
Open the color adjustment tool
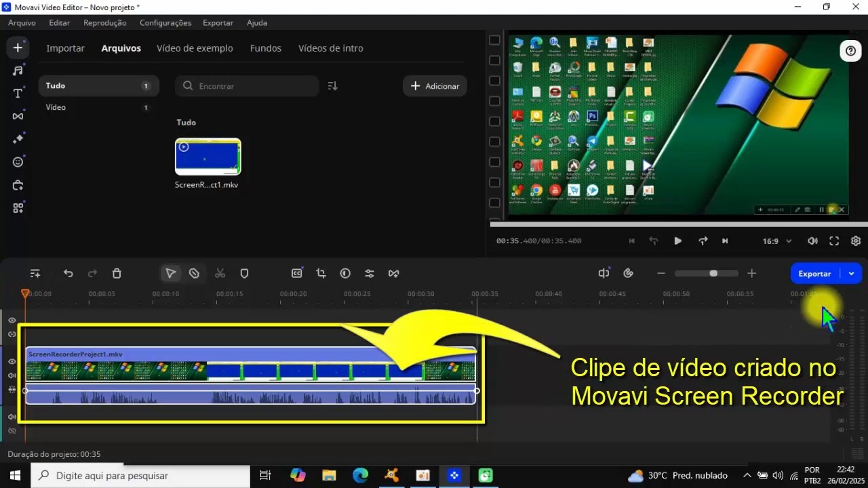click(x=345, y=273)
